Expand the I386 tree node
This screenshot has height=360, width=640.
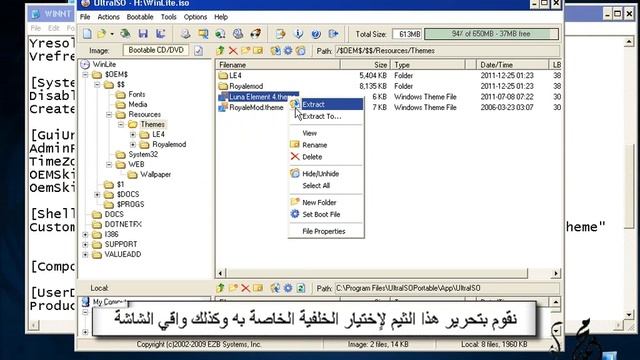(85, 235)
